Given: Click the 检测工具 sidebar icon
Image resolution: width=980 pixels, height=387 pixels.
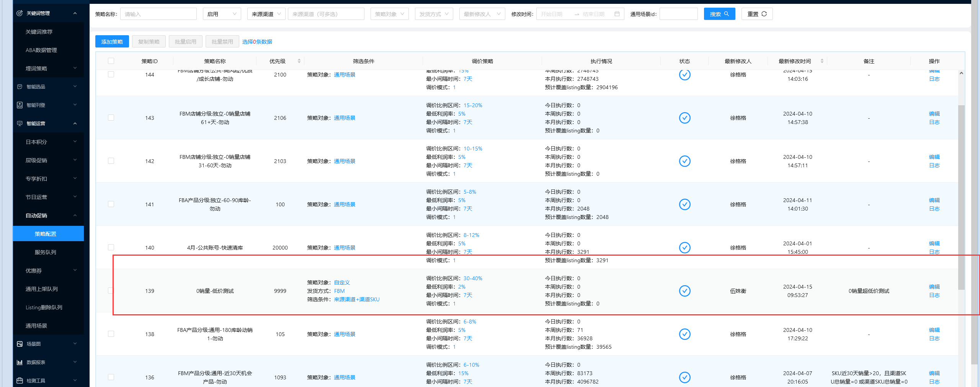Looking at the screenshot, I should pyautogui.click(x=20, y=380).
